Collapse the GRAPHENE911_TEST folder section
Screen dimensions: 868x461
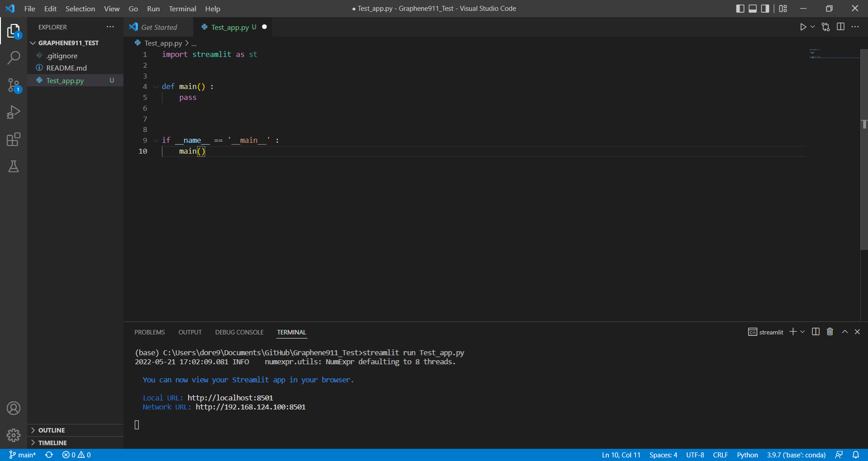pyautogui.click(x=75, y=43)
